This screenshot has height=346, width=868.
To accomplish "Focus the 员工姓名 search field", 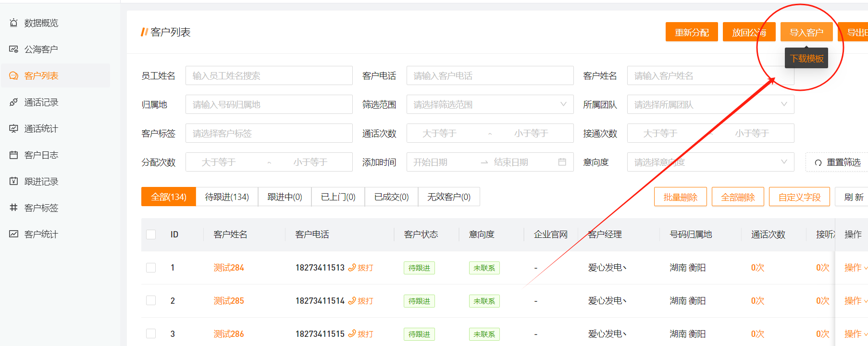I will 269,75.
